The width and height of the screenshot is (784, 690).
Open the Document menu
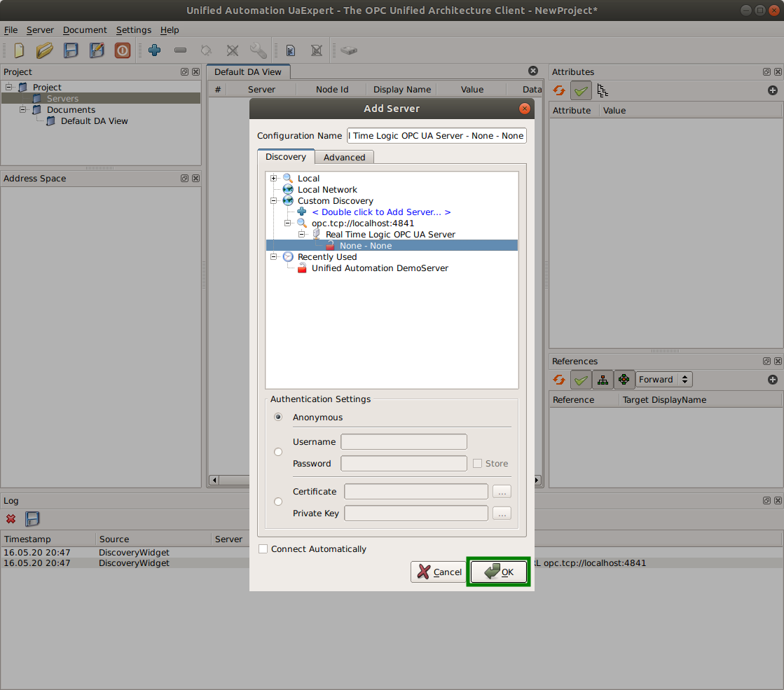coord(85,30)
